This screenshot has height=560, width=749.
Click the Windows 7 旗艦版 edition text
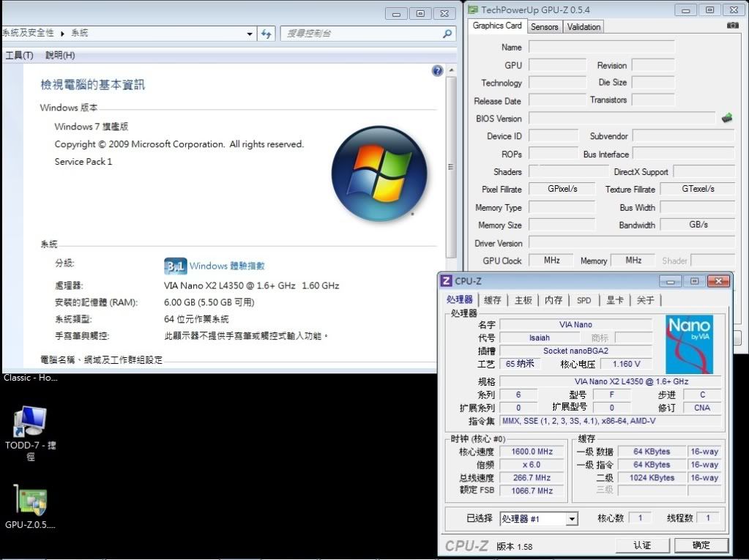point(92,127)
